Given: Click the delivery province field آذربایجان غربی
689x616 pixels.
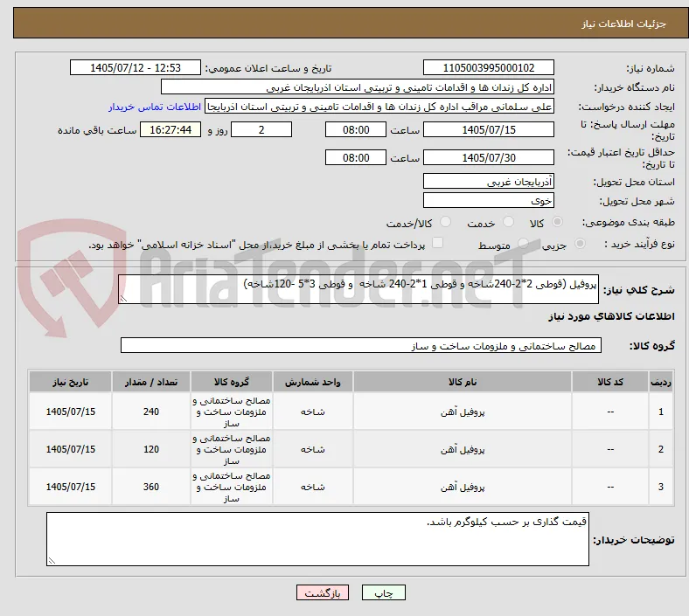Looking at the screenshot, I should point(488,181).
